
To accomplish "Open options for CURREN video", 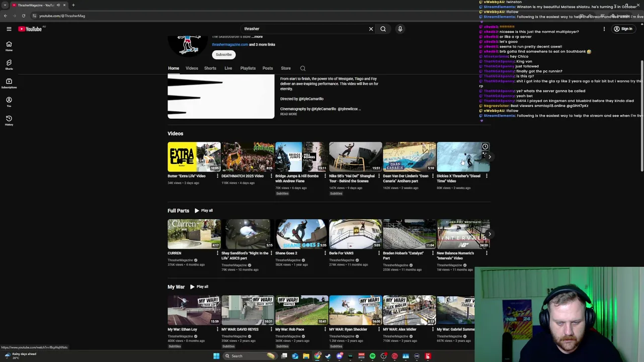I will click(217, 253).
